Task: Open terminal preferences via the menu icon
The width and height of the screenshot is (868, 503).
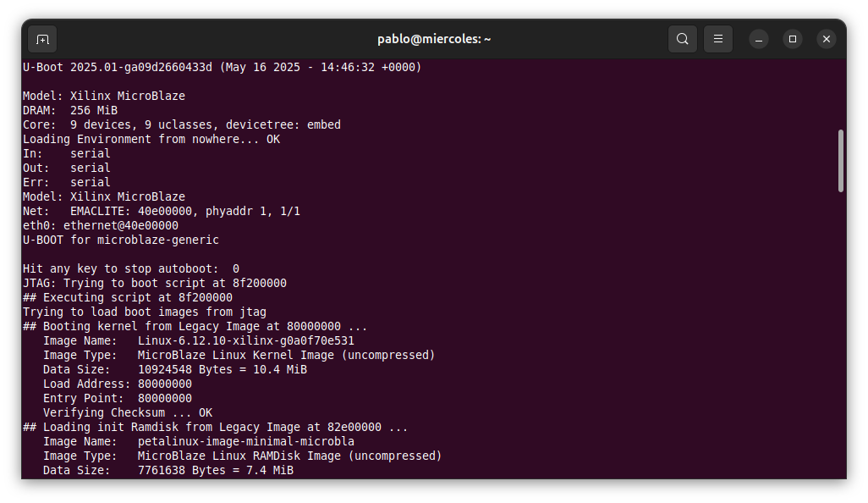Action: [x=717, y=39]
